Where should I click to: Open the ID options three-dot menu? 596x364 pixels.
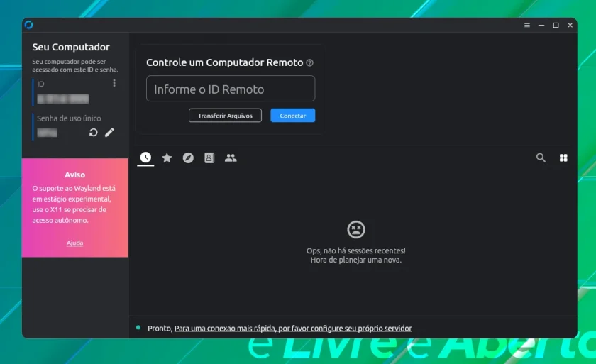click(114, 83)
